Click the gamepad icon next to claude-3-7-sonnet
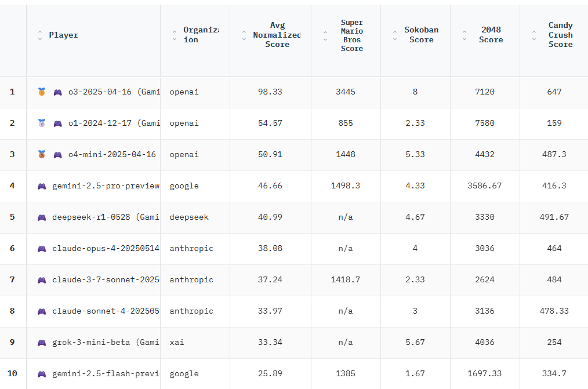 pos(42,280)
